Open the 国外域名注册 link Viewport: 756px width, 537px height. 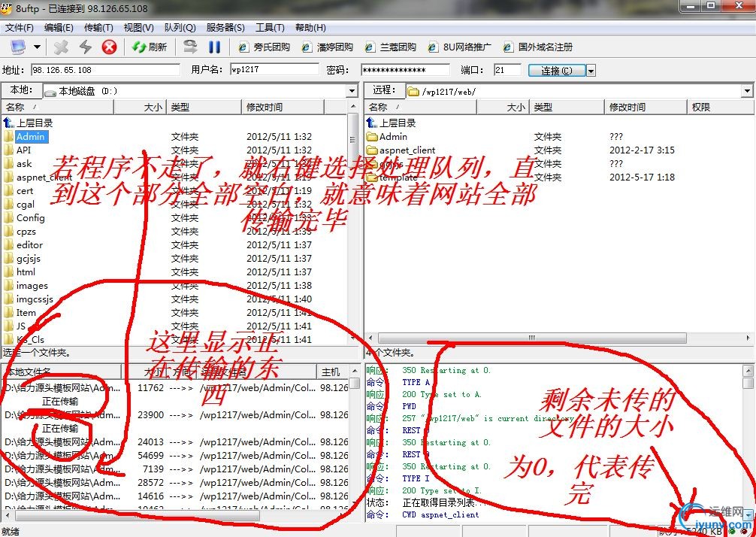pos(538,47)
